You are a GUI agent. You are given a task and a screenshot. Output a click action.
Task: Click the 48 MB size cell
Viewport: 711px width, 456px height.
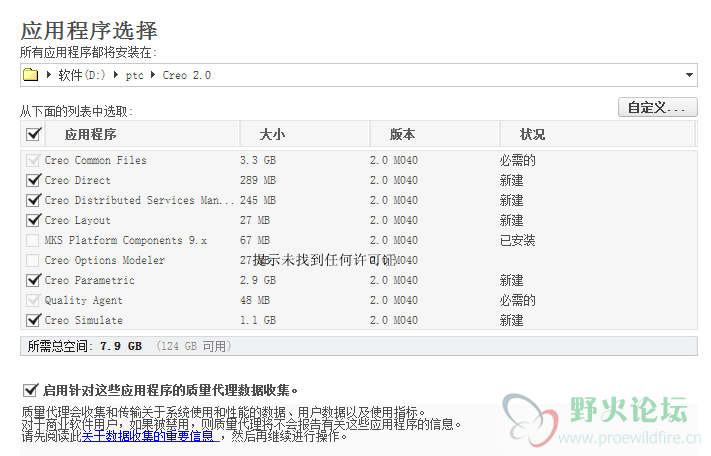255,300
